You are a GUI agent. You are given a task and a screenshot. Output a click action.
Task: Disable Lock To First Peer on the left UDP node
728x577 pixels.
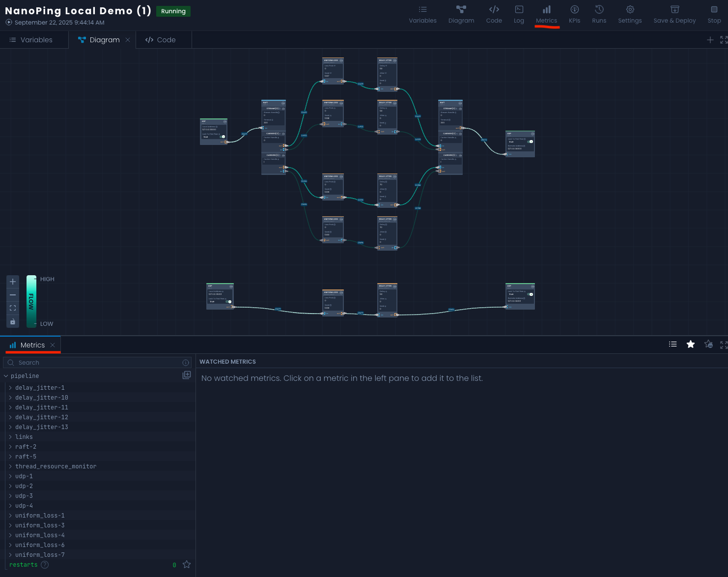click(223, 137)
